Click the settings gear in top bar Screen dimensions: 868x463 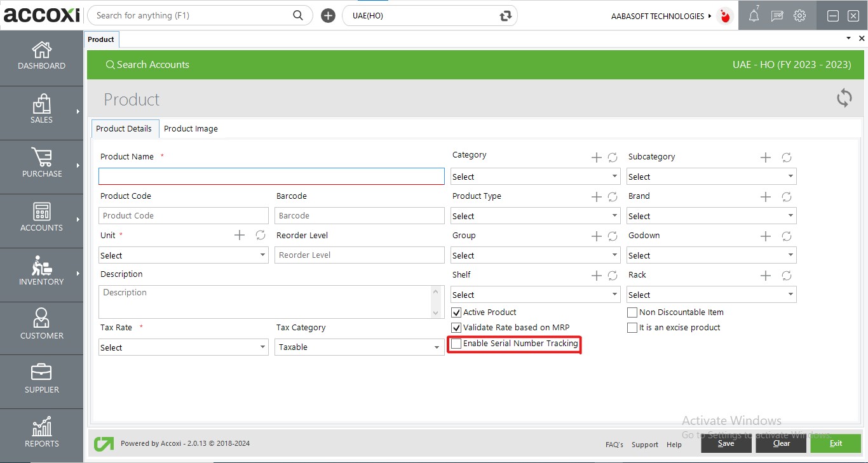799,16
